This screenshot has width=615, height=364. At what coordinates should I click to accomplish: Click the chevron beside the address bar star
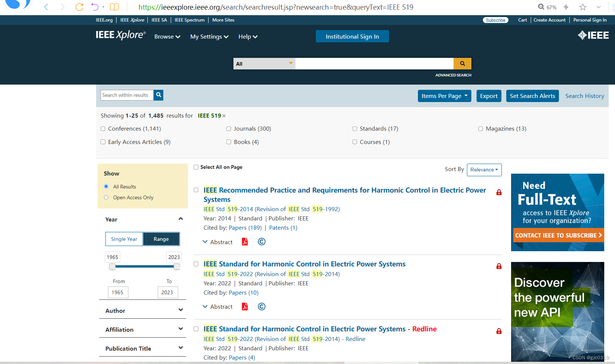pos(599,7)
